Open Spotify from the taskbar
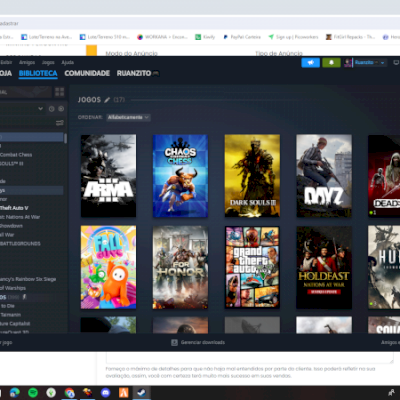Screen dimensions: 400x400 (x=33, y=393)
